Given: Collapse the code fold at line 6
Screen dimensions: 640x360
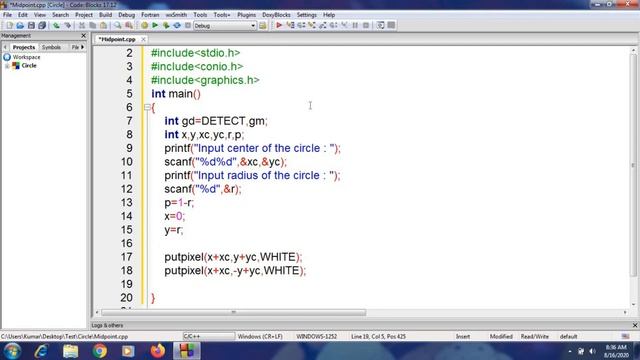Looking at the screenshot, I should pyautogui.click(x=147, y=107).
